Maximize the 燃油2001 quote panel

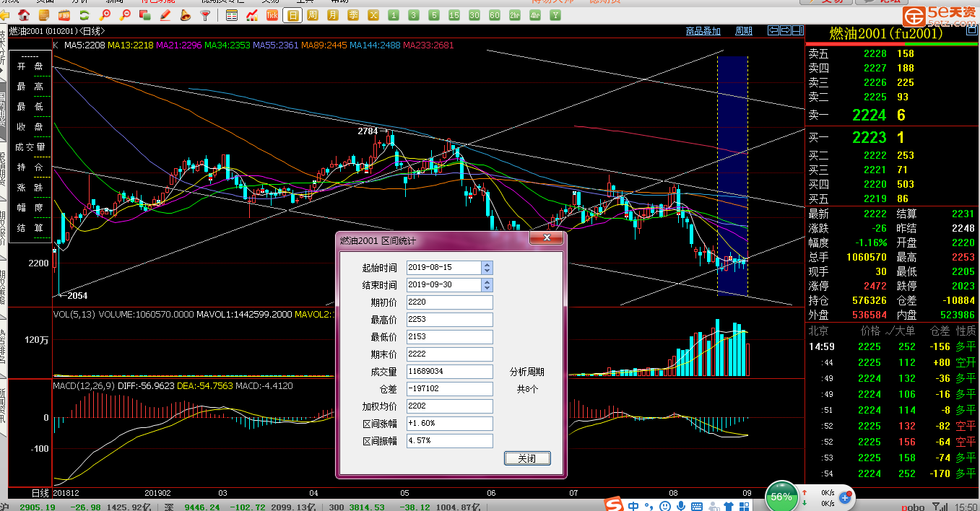point(971,30)
